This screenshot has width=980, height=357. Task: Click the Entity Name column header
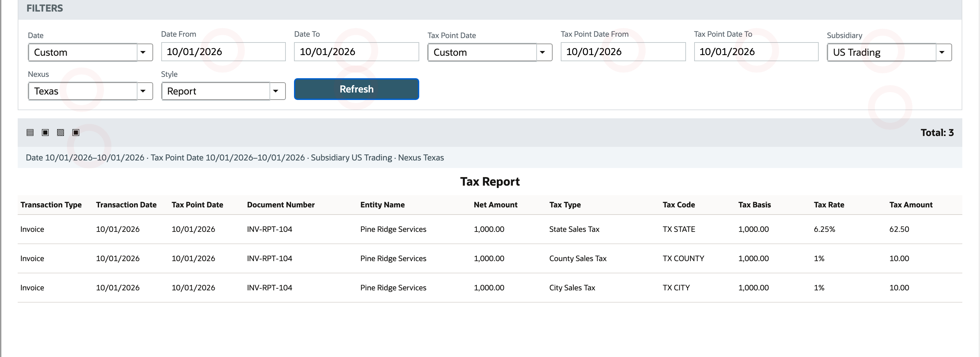382,205
